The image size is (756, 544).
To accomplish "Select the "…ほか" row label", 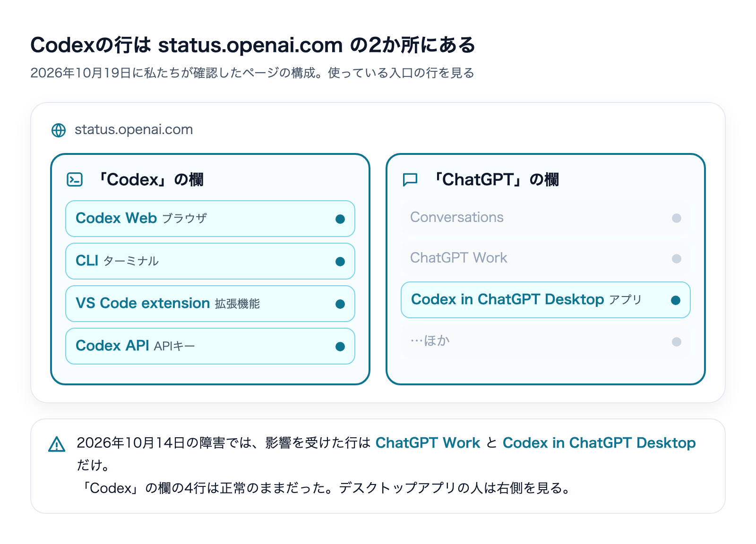I will (430, 340).
